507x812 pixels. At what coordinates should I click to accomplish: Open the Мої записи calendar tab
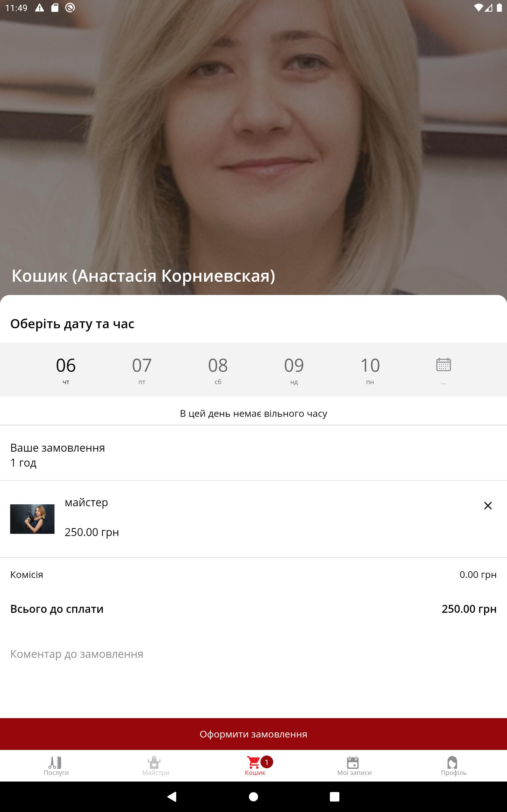tap(354, 766)
